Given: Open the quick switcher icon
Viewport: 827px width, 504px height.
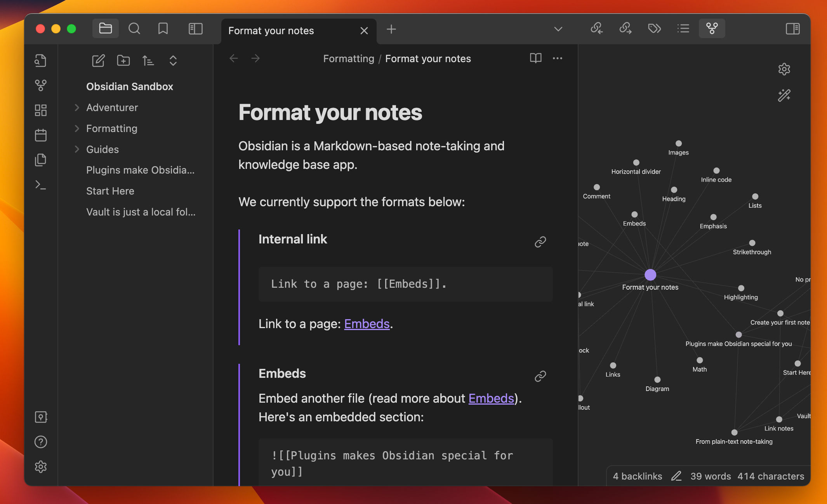Looking at the screenshot, I should (x=41, y=61).
